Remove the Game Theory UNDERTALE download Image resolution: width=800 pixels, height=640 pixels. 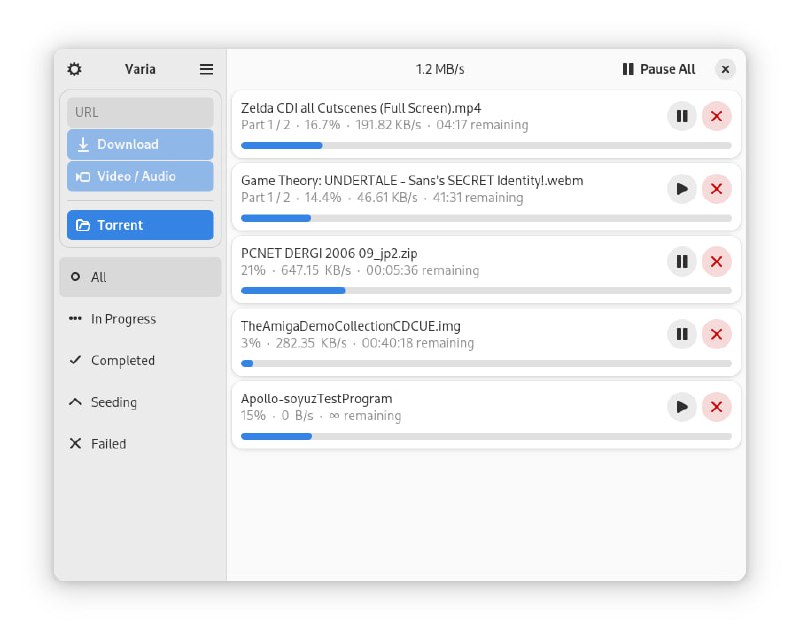[x=716, y=189]
